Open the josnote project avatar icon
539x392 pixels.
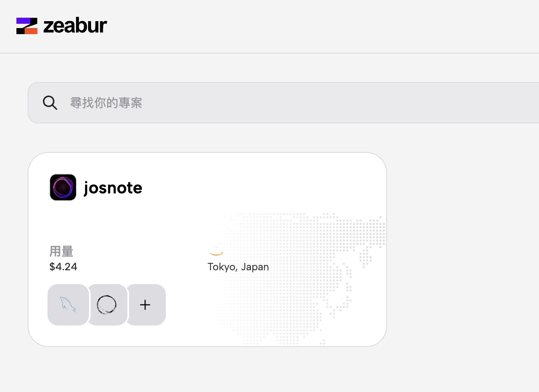[63, 187]
